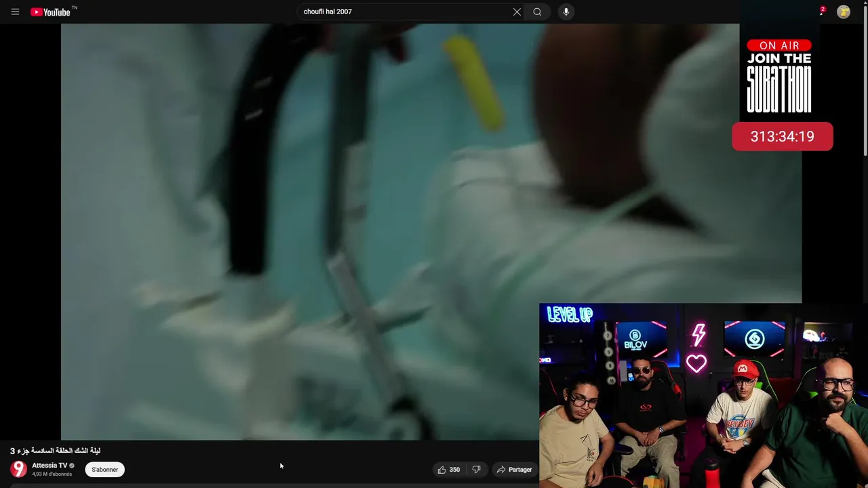Click the 313:34:19 subathon timer
The height and width of the screenshot is (488, 868).
pyautogui.click(x=782, y=136)
